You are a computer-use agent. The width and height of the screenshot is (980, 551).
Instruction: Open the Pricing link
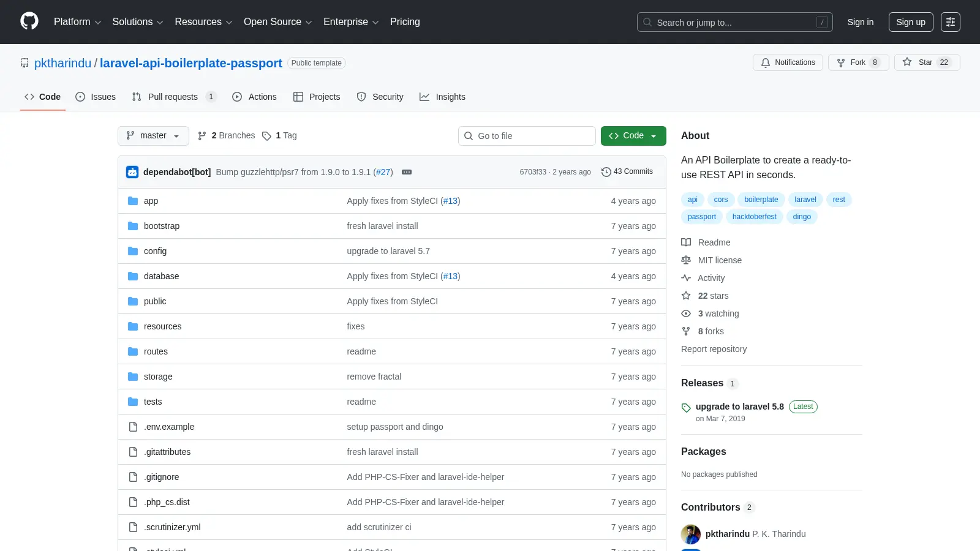coord(405,22)
